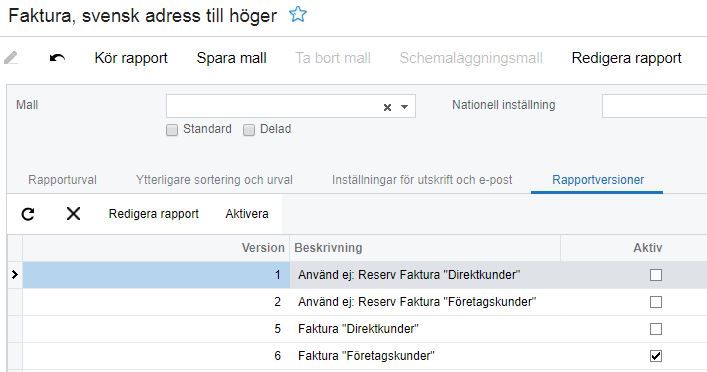Click the Nationell inställning field
Image resolution: width=707 pixels, height=372 pixels.
[654, 106]
